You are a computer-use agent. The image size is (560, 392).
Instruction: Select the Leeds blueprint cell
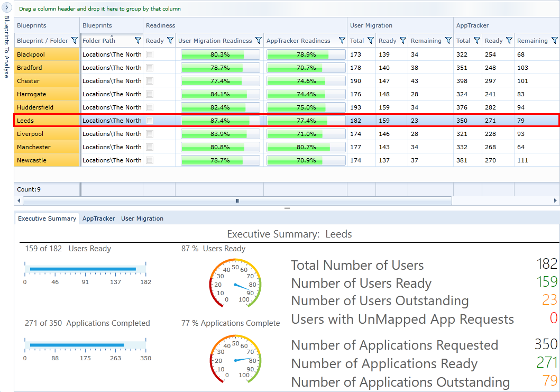tap(47, 121)
